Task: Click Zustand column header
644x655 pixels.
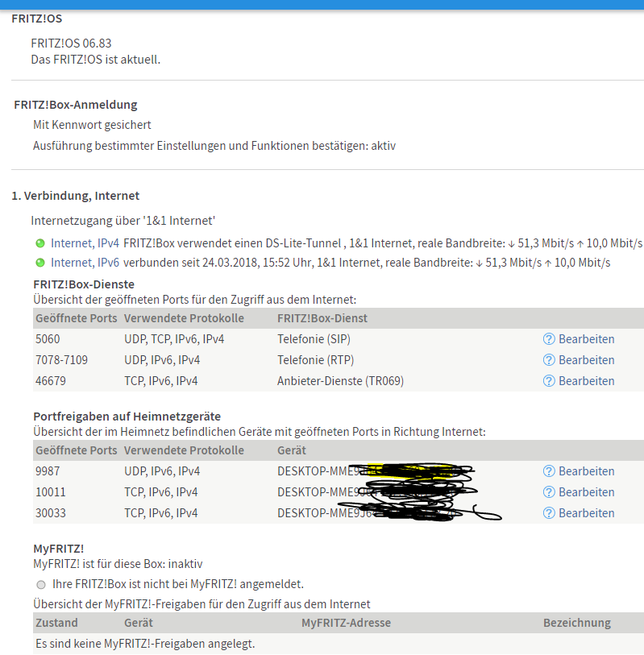Action: click(x=56, y=623)
